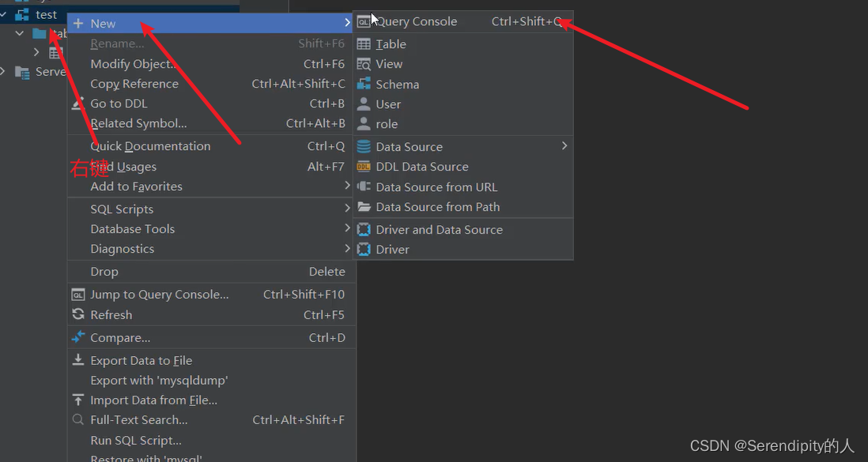
Task: Open the Compare dialog
Action: click(x=120, y=337)
